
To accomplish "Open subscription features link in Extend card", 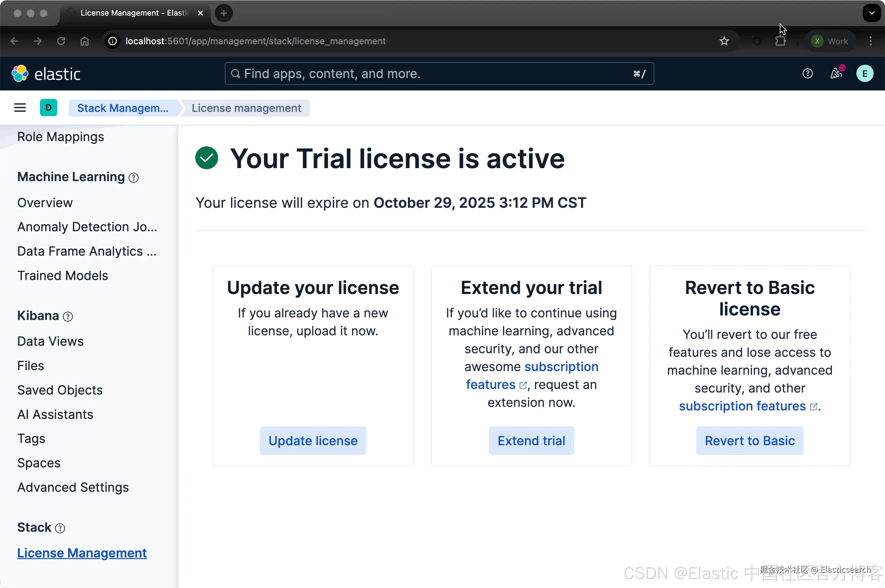I will point(532,376).
